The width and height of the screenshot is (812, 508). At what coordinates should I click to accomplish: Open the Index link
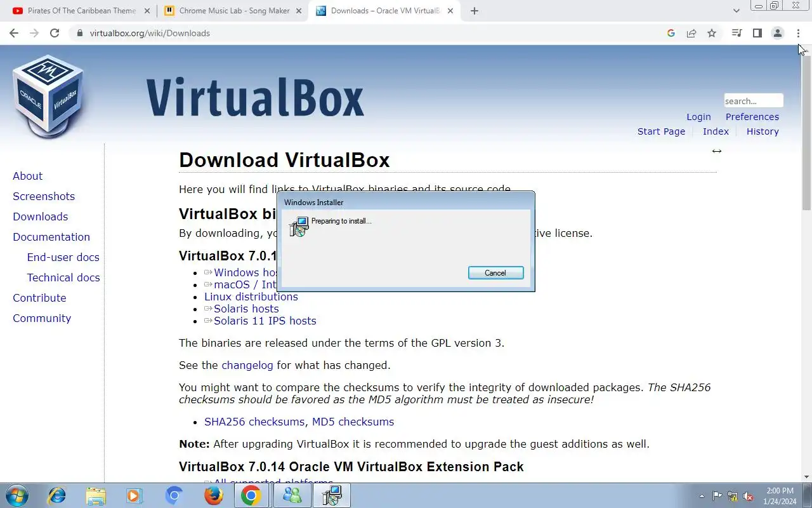coord(716,131)
